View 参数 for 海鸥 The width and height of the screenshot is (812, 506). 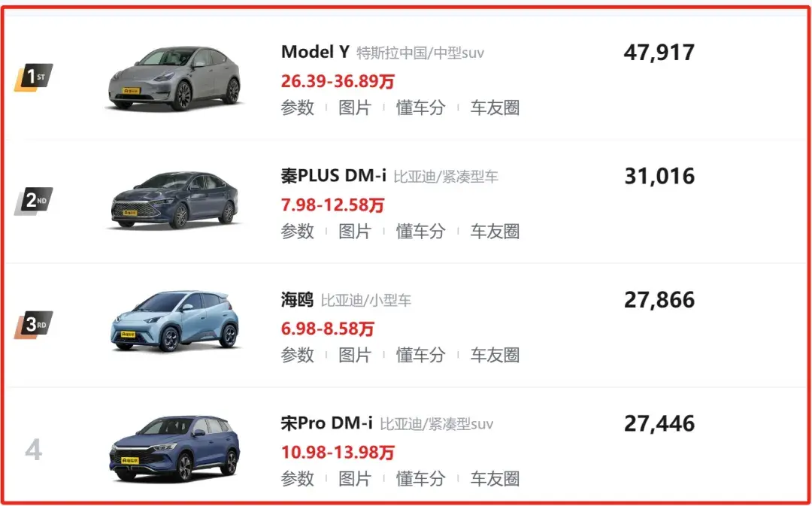coord(298,356)
